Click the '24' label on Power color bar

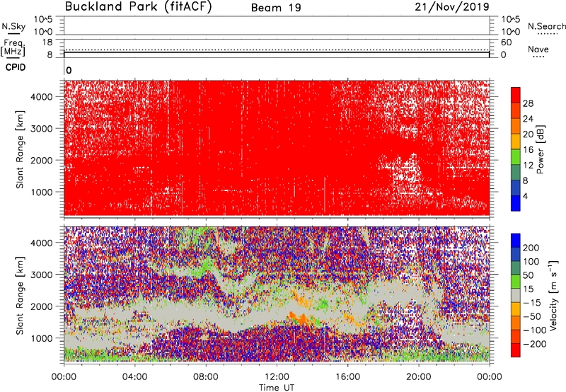pos(528,119)
